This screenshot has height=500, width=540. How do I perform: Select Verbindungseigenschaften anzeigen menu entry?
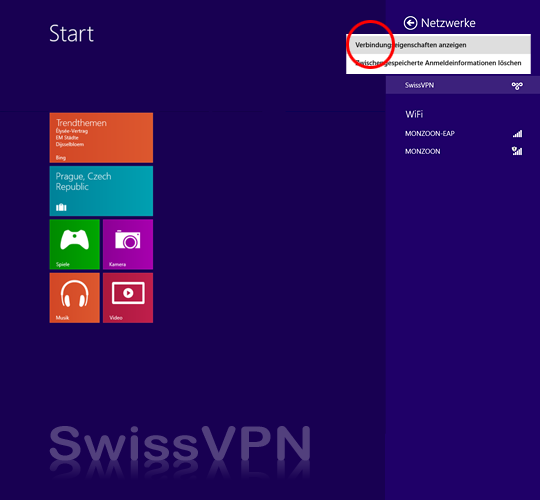438,45
